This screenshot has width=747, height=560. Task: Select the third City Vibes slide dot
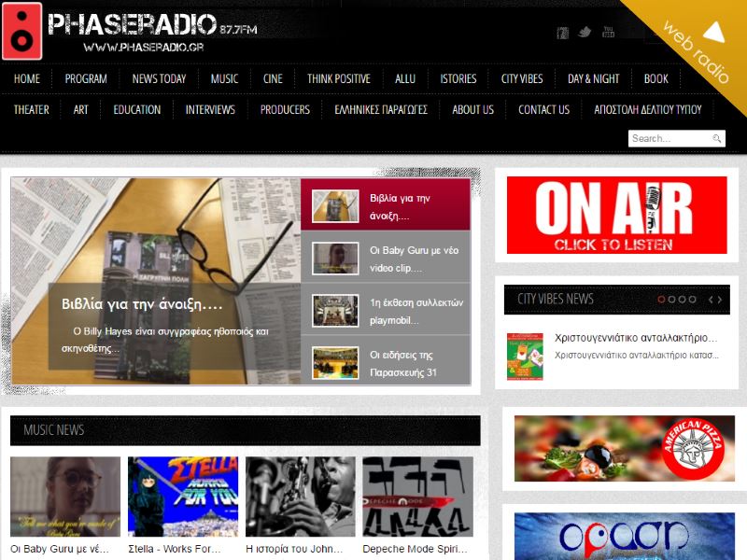tap(683, 300)
